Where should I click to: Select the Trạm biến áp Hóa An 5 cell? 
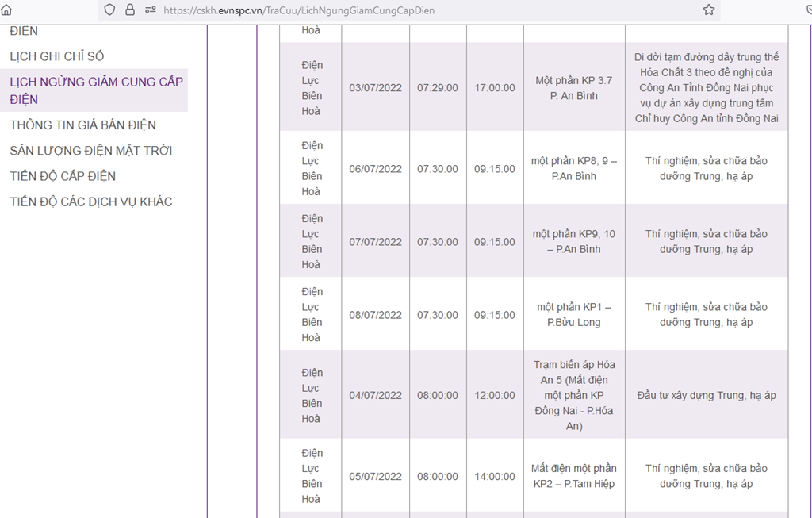(574, 395)
